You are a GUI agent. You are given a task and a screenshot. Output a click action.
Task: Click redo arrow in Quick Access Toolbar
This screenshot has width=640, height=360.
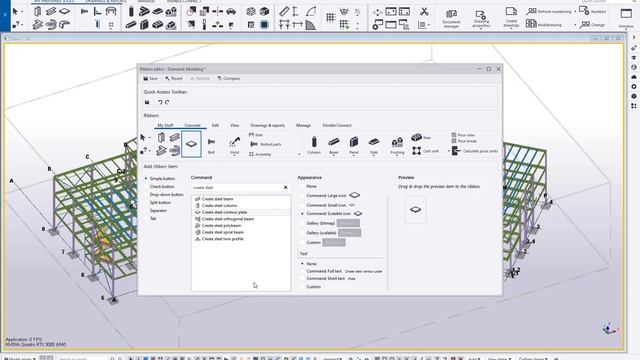point(167,102)
